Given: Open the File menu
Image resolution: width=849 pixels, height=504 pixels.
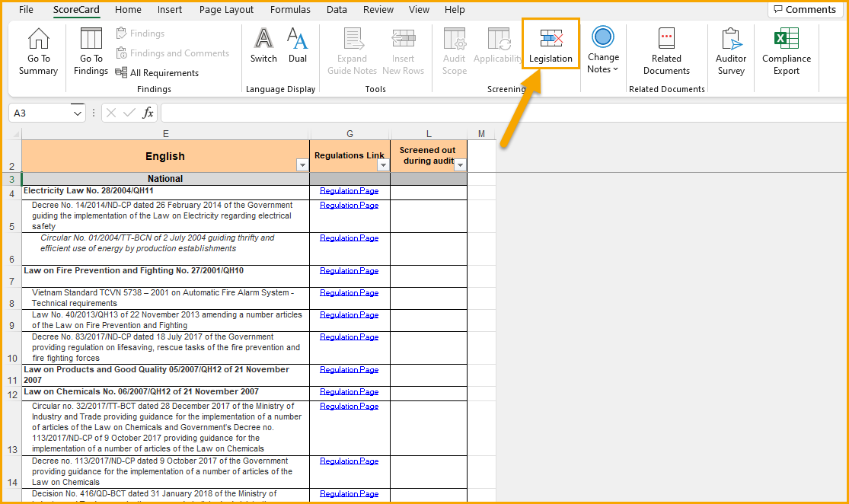Looking at the screenshot, I should click(26, 9).
